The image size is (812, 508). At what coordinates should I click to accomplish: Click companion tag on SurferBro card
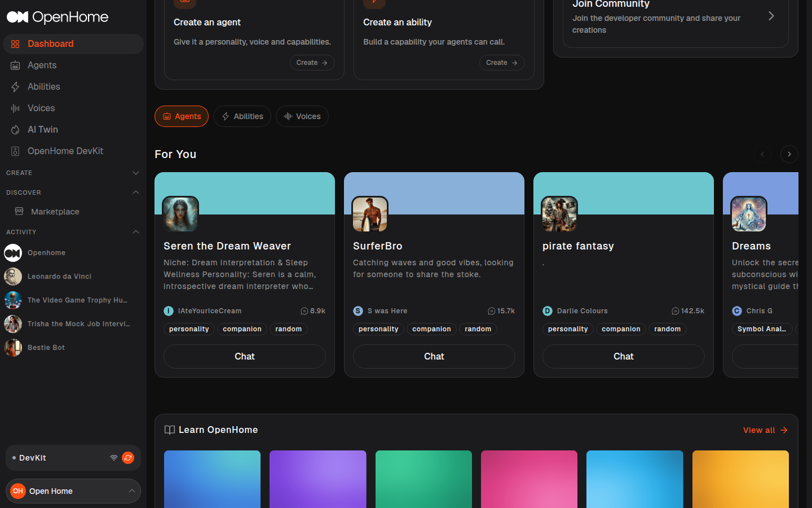click(x=431, y=329)
